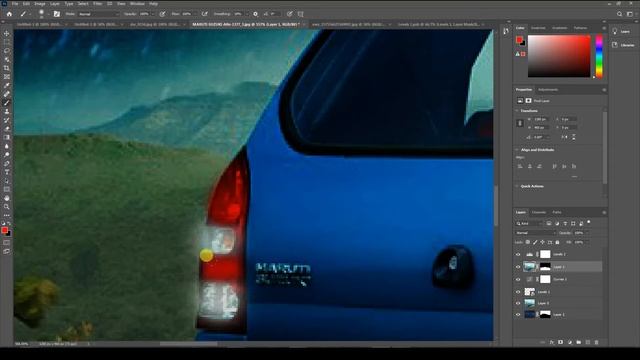
Task: Toggle the layer filtering on/off switch
Action: (x=589, y=222)
